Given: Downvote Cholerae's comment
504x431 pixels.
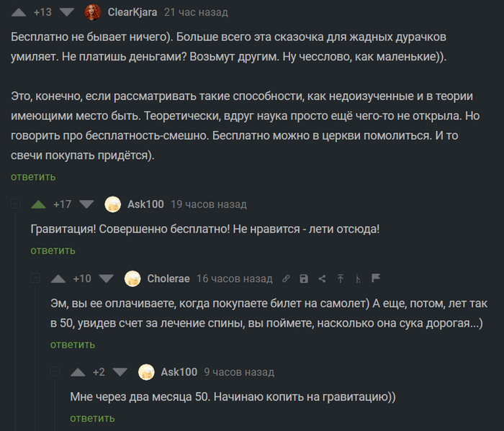Looking at the screenshot, I should click(x=107, y=279).
